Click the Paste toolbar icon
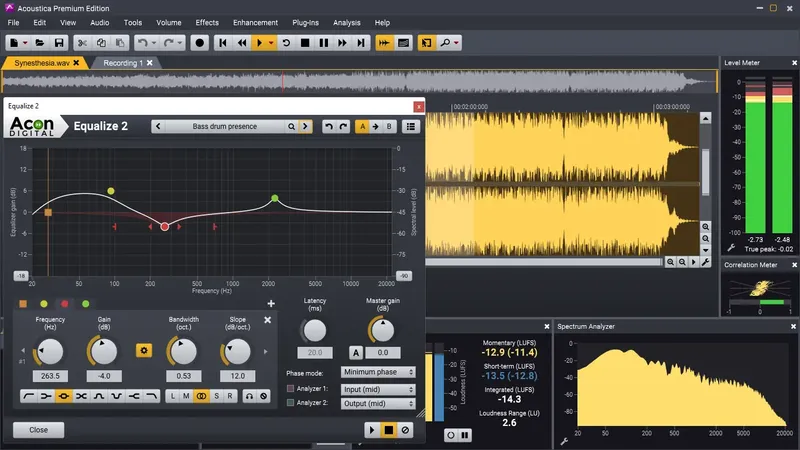This screenshot has height=450, width=800. [x=120, y=43]
